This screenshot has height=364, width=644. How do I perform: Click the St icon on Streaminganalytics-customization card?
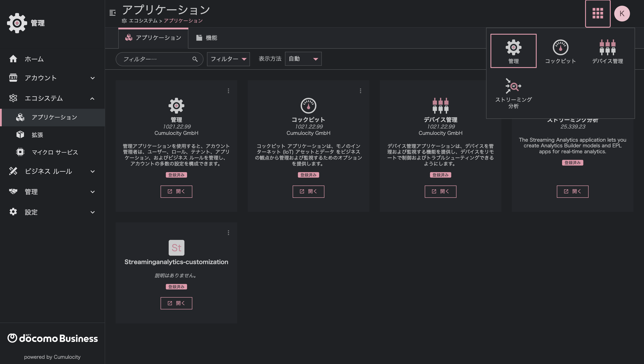pyautogui.click(x=176, y=248)
